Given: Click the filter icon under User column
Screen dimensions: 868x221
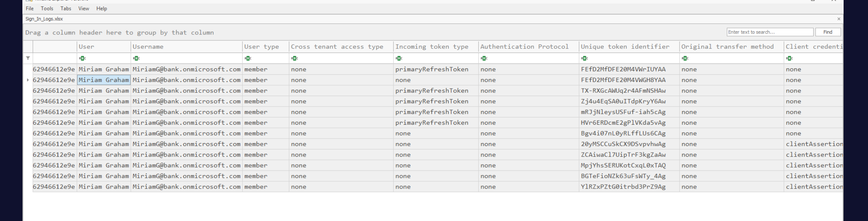Looking at the screenshot, I should (82, 58).
